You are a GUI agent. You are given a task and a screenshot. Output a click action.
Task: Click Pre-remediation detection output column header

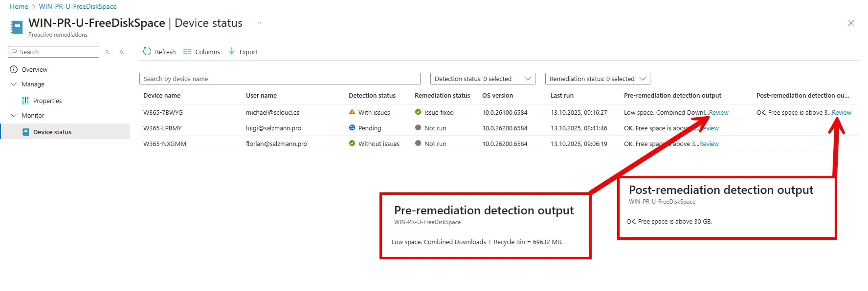tap(672, 95)
